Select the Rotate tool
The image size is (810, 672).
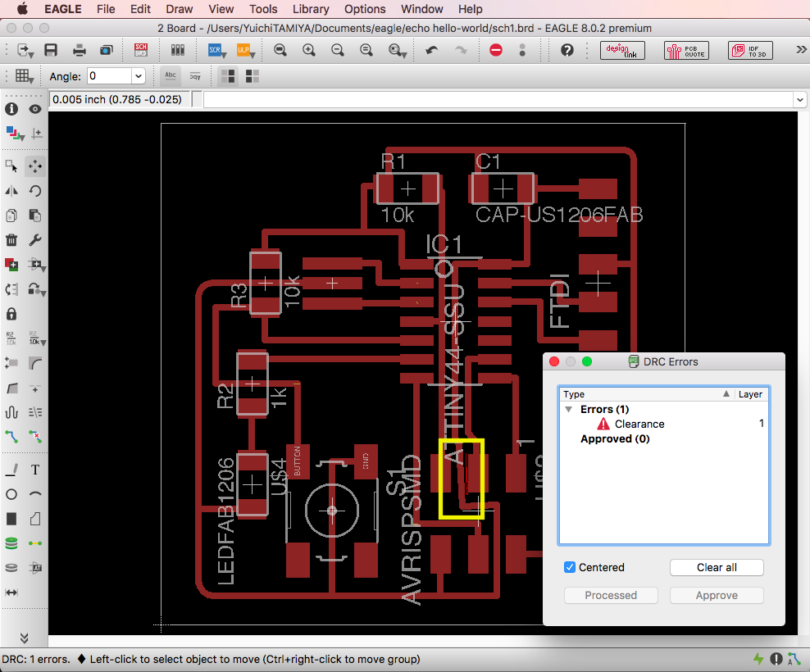tap(35, 191)
